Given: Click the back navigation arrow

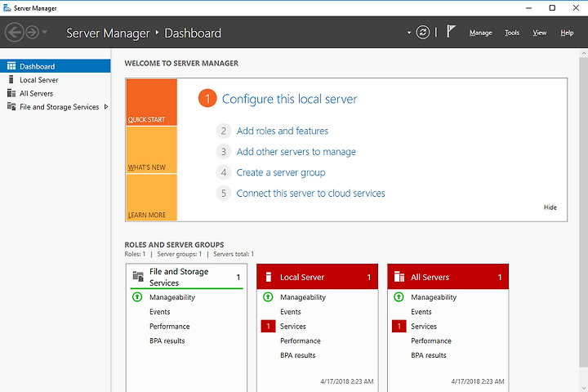Looking at the screenshot, I should [x=14, y=33].
